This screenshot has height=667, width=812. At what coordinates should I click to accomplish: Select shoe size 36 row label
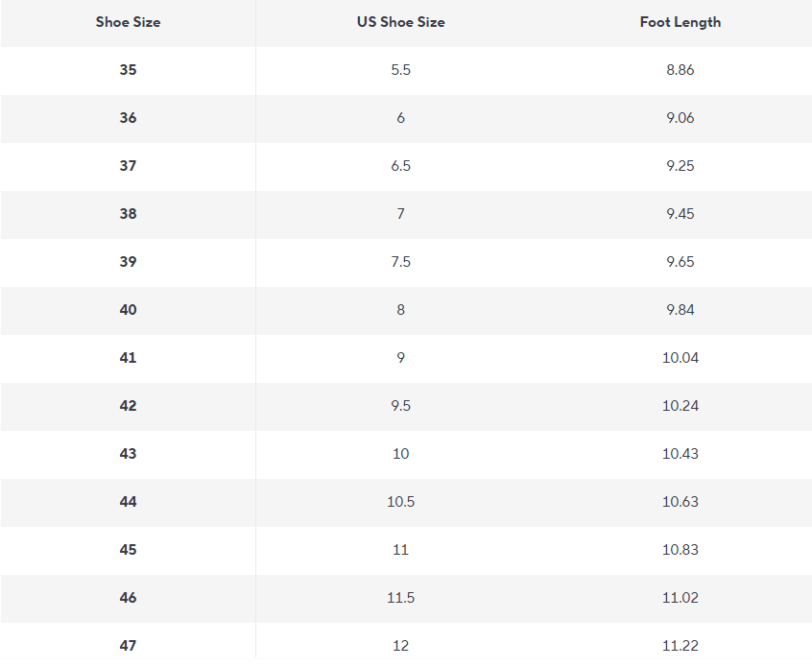pyautogui.click(x=128, y=118)
